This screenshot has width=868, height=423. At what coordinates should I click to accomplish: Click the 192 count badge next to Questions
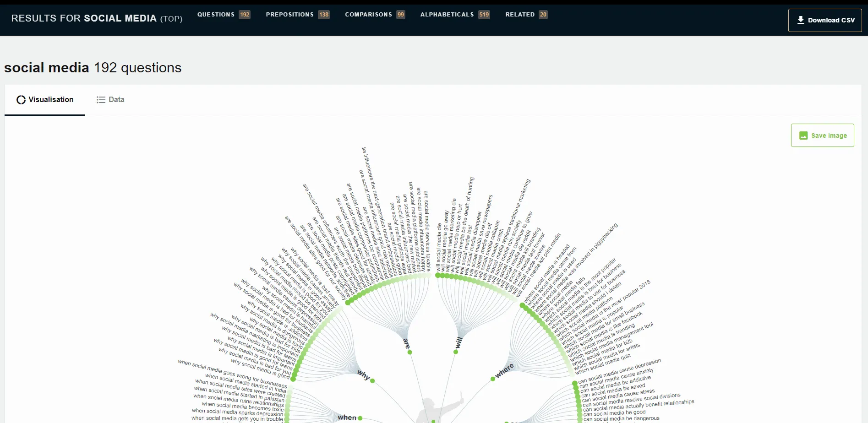[x=245, y=15]
